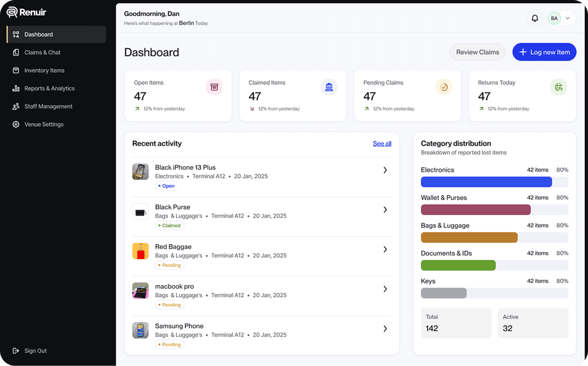Viewport: 588px width, 366px height.
Task: Click the Staff Management people icon
Action: [x=16, y=107]
